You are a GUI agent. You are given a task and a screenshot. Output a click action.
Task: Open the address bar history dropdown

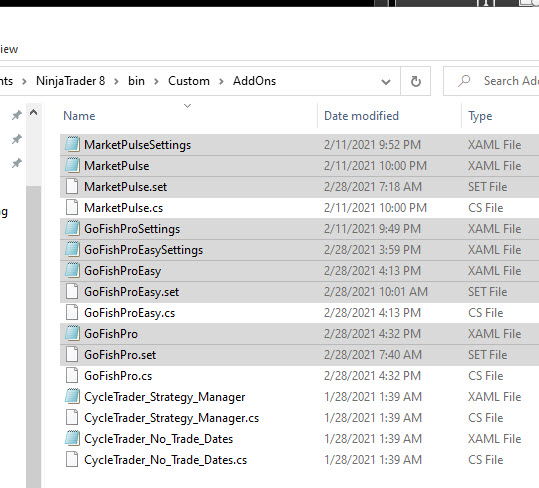click(x=386, y=82)
